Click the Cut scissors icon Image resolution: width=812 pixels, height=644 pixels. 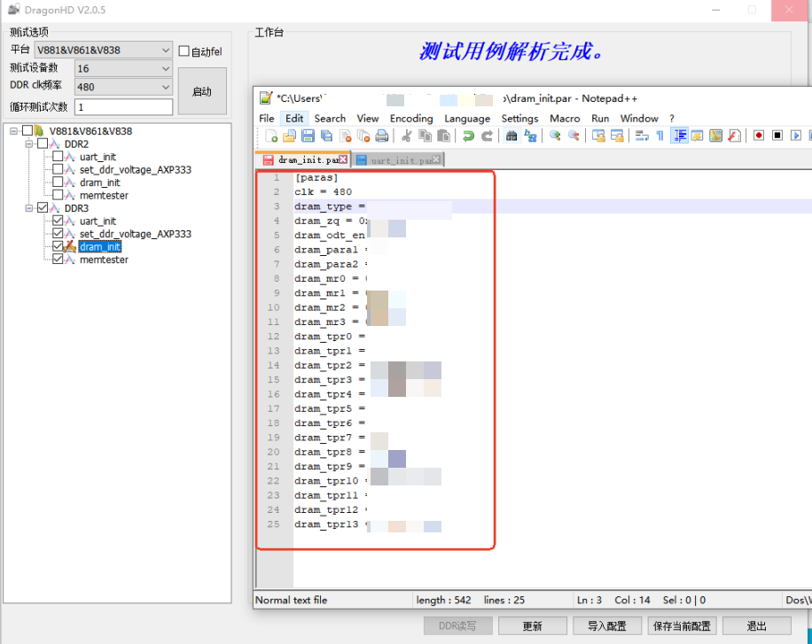[407, 136]
